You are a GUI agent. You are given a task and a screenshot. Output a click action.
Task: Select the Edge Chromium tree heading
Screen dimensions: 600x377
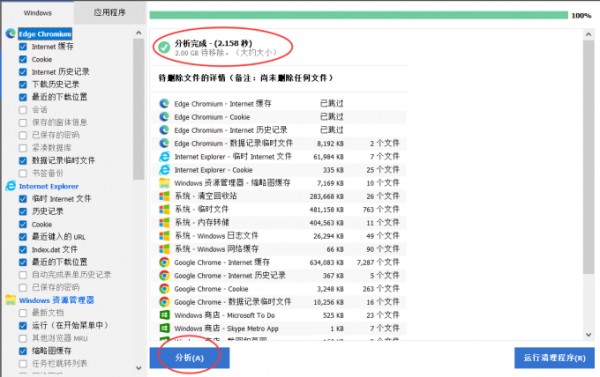coord(45,34)
